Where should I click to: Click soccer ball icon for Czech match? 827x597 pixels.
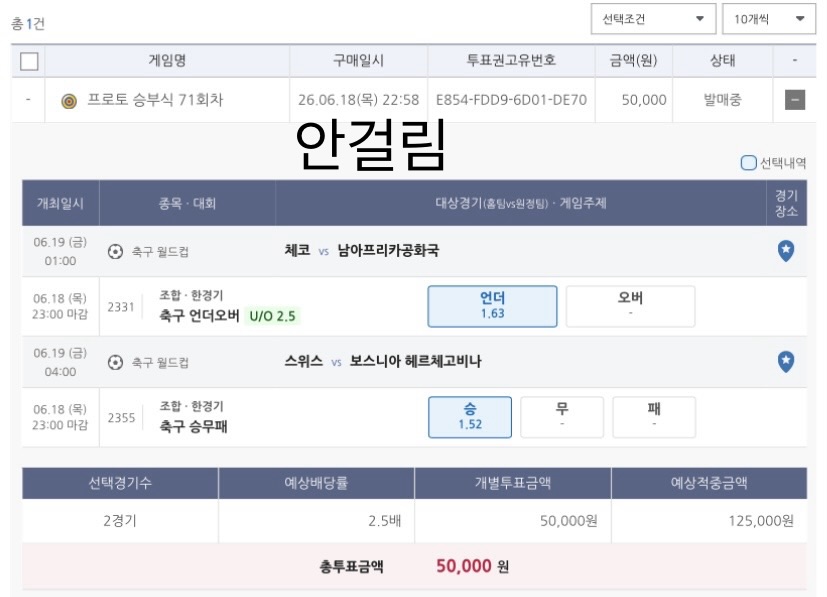coord(115,252)
